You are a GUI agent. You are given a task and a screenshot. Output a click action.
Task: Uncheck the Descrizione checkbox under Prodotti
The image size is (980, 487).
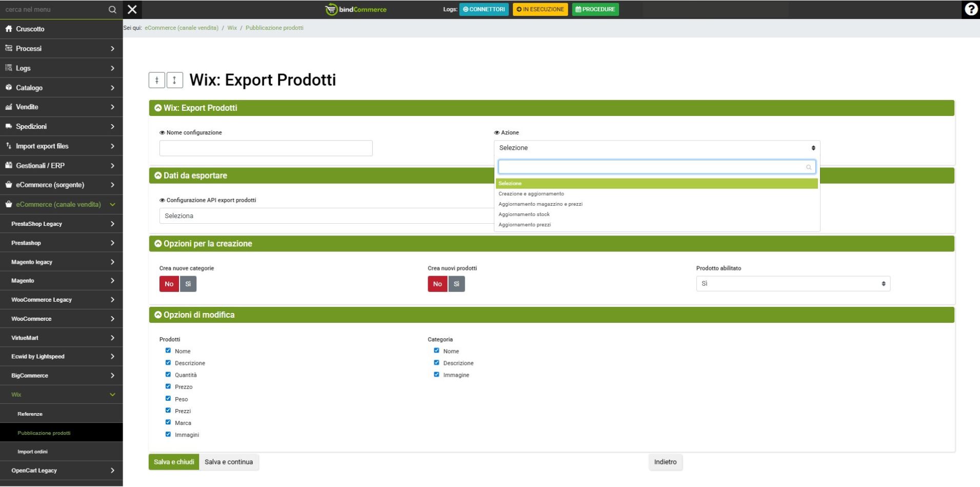tap(168, 363)
